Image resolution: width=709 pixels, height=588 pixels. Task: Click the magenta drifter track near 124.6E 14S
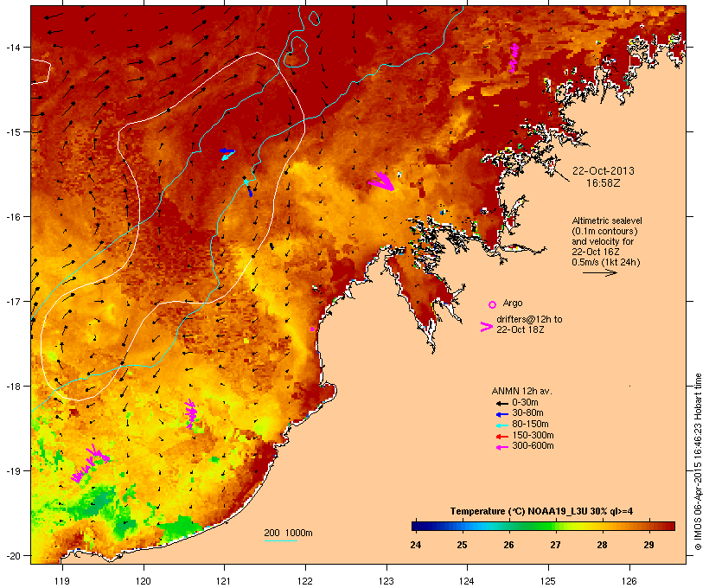coord(514,58)
